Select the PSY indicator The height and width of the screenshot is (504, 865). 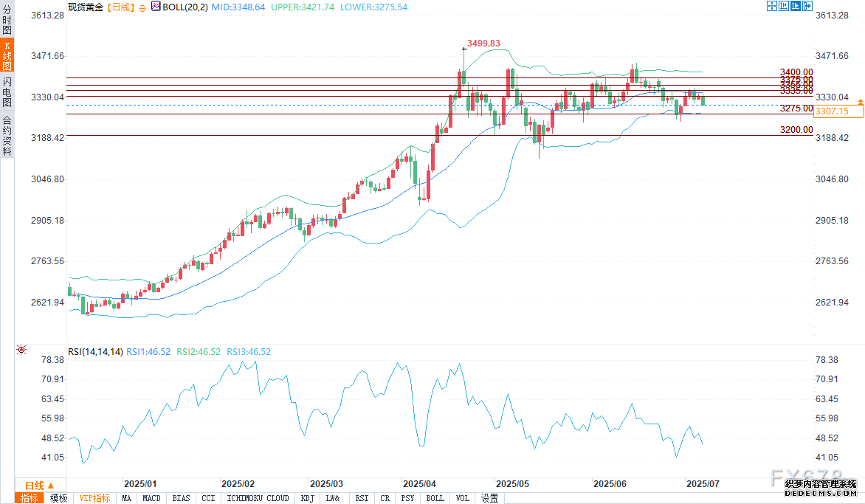coord(407,498)
